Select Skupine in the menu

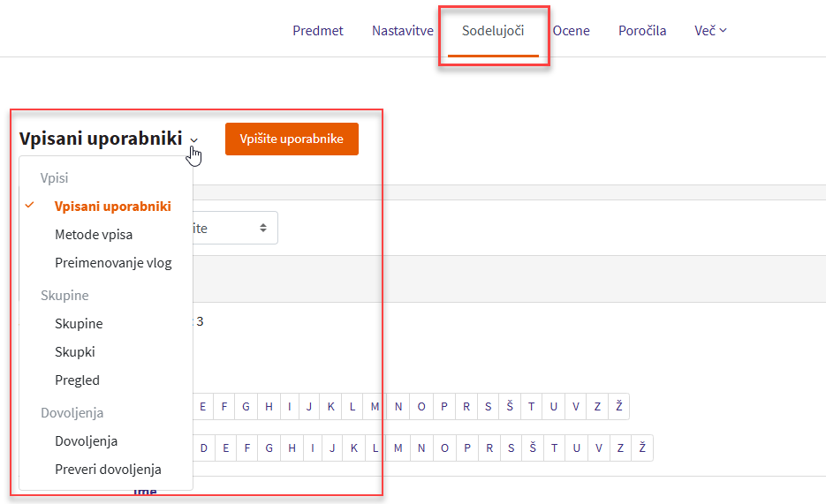(79, 324)
